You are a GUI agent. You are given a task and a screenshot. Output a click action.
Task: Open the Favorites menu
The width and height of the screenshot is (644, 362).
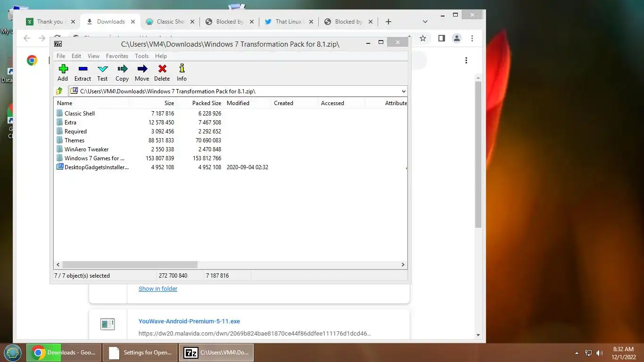pyautogui.click(x=117, y=56)
